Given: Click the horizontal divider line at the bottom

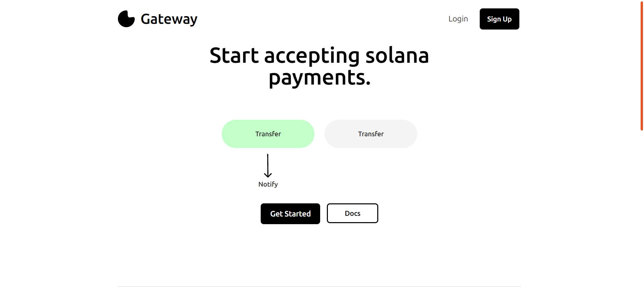Looking at the screenshot, I should click(x=319, y=287).
